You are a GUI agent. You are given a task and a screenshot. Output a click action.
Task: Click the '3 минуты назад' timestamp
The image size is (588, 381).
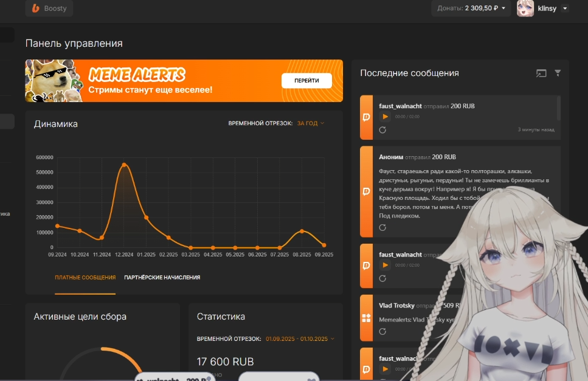536,129
